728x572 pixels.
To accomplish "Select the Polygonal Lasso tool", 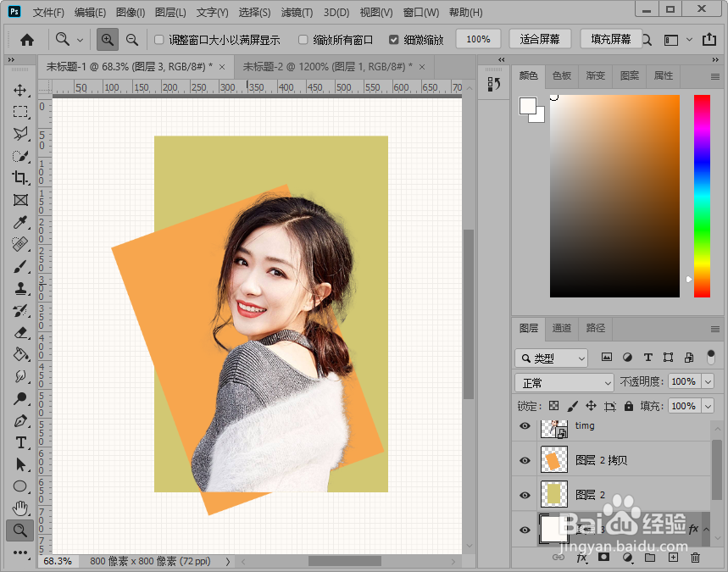I will [20, 134].
